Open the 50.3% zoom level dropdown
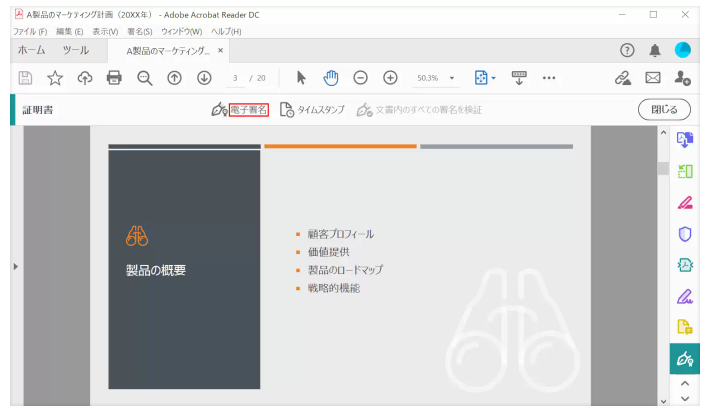 click(x=436, y=78)
